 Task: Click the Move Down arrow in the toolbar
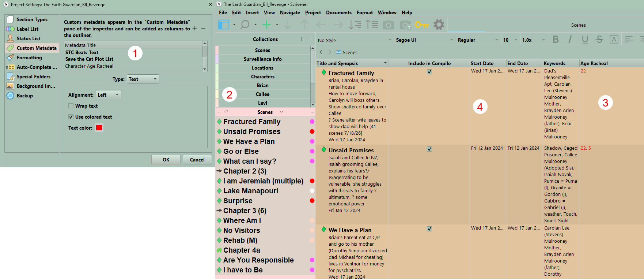click(x=288, y=25)
